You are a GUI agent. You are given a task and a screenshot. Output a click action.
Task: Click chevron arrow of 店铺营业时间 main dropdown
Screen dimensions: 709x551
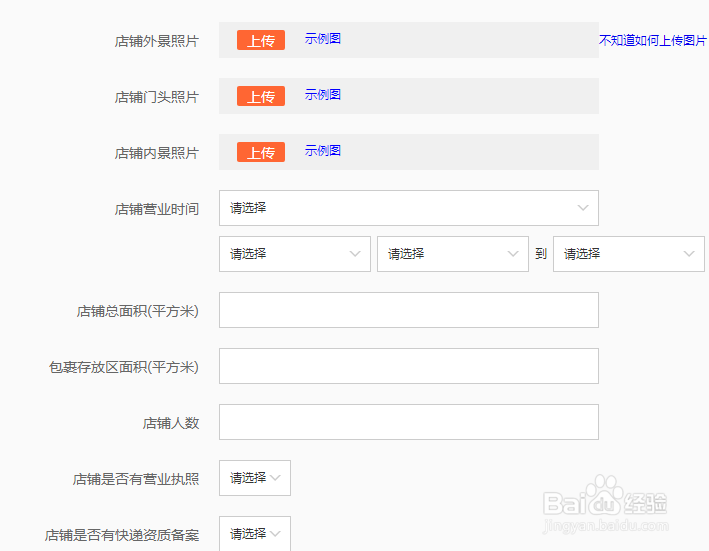click(583, 208)
